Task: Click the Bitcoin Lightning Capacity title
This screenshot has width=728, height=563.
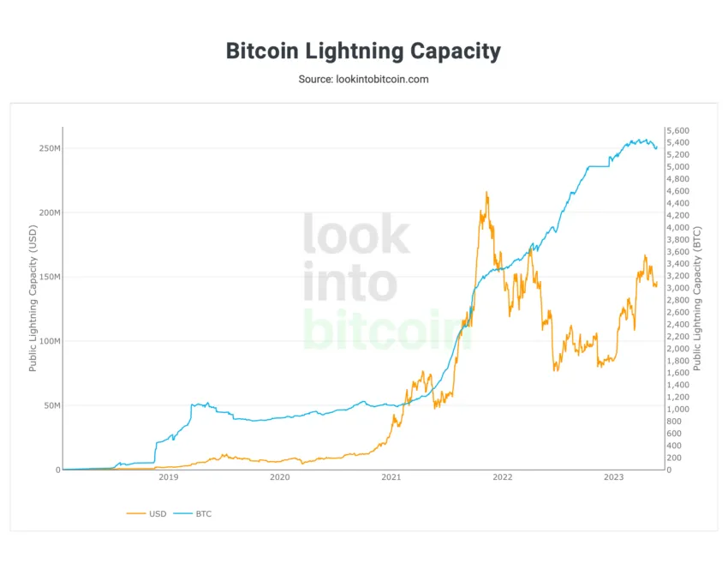Action: coord(363,51)
